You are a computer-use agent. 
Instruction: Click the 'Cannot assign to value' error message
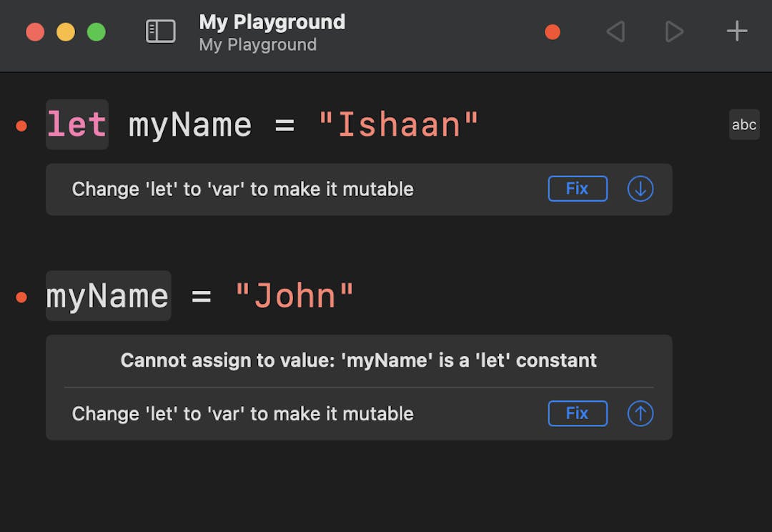[x=358, y=360]
